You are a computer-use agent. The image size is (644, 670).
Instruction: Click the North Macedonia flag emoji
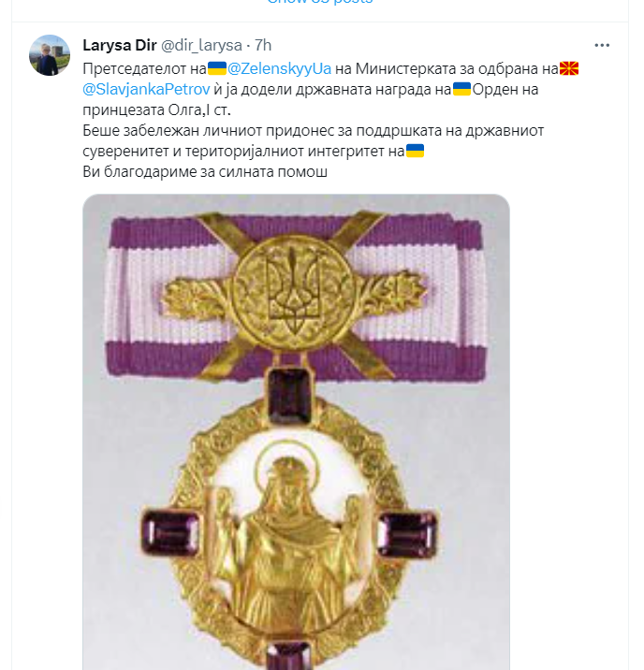pos(569,68)
